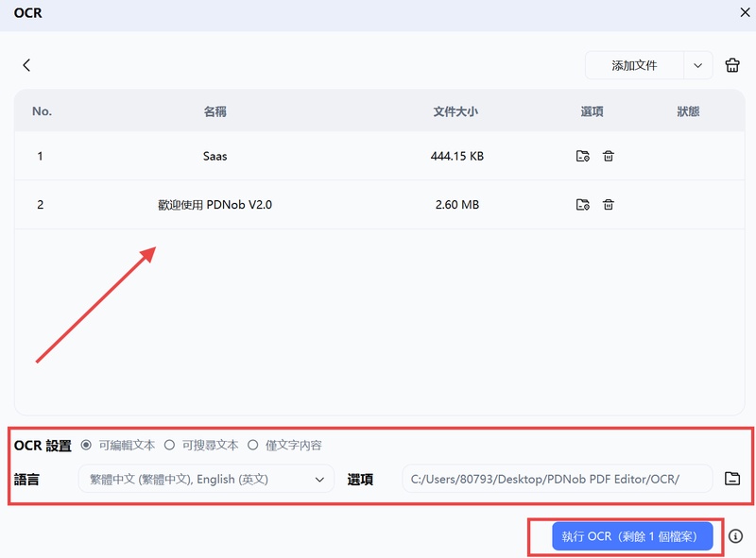Delete the Saas file row
756x558 pixels.
point(608,156)
